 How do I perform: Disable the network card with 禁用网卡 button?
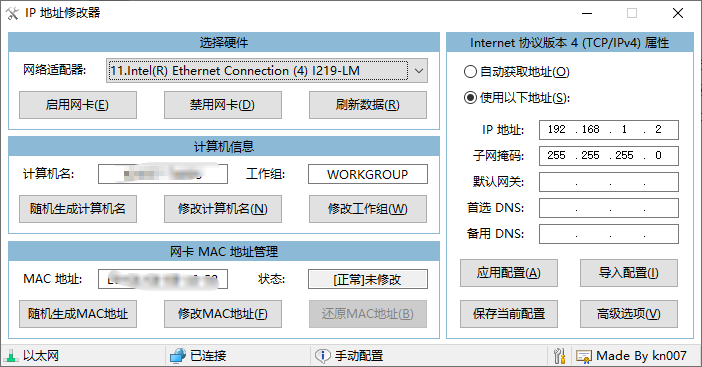(x=223, y=105)
